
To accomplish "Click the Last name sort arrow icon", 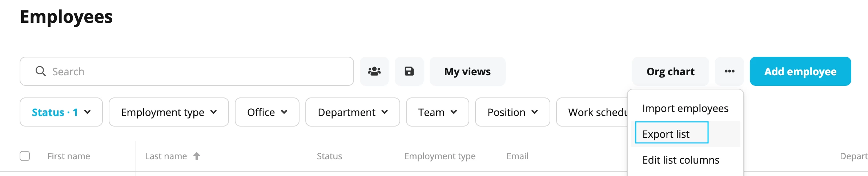I will pyautogui.click(x=197, y=156).
